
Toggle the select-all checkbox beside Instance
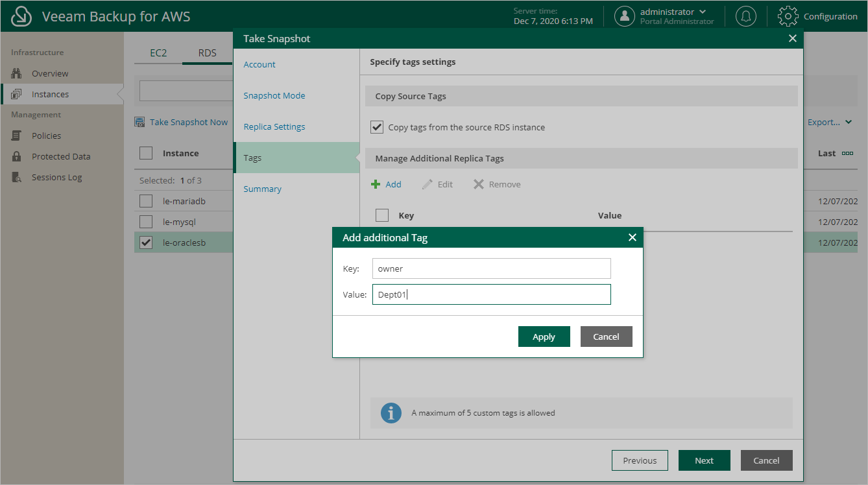(146, 153)
